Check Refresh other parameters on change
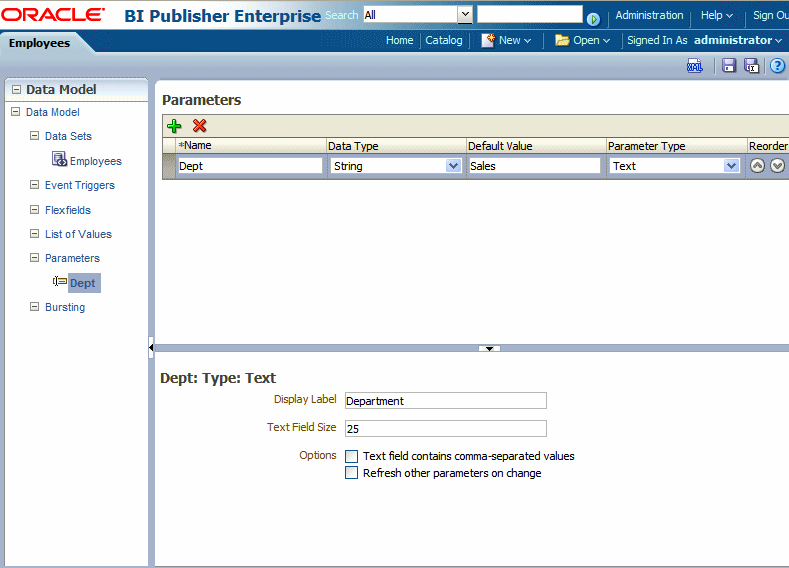789x568 pixels. coord(351,473)
